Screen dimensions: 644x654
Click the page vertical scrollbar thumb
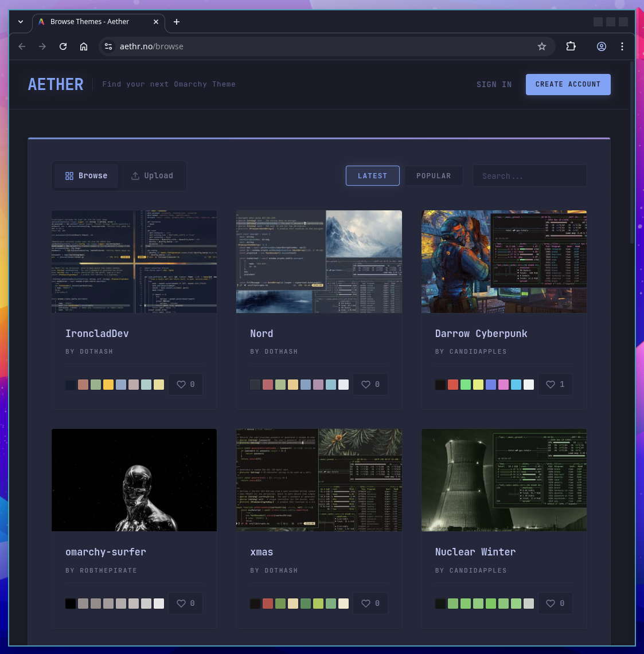(x=632, y=152)
